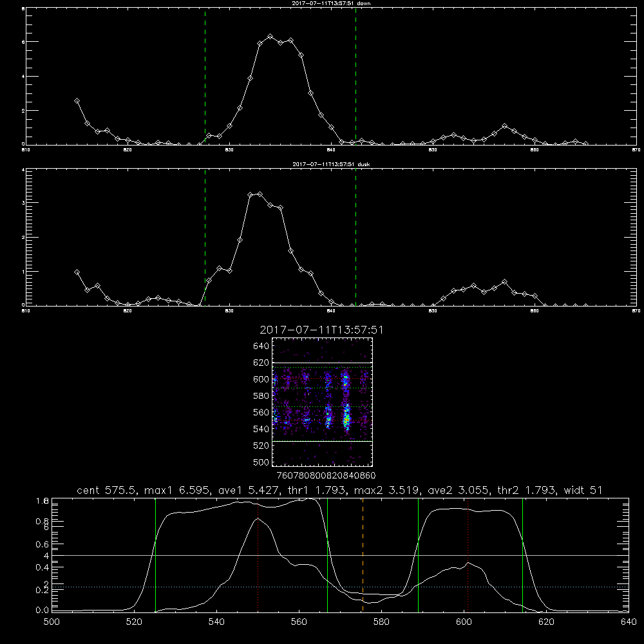Click the upper white line in spectral image
Image resolution: width=644 pixels, height=644 pixels.
322,363
